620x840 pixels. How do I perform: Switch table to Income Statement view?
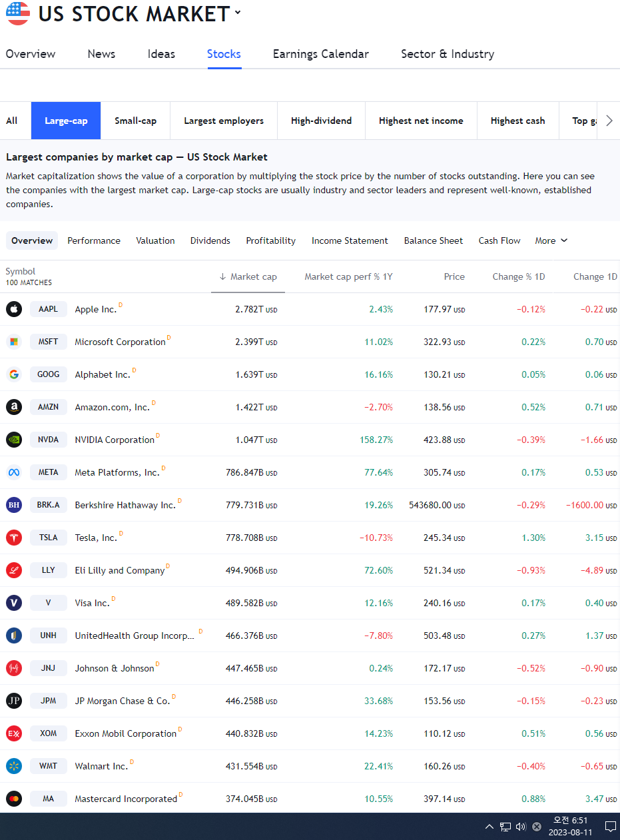pyautogui.click(x=350, y=240)
